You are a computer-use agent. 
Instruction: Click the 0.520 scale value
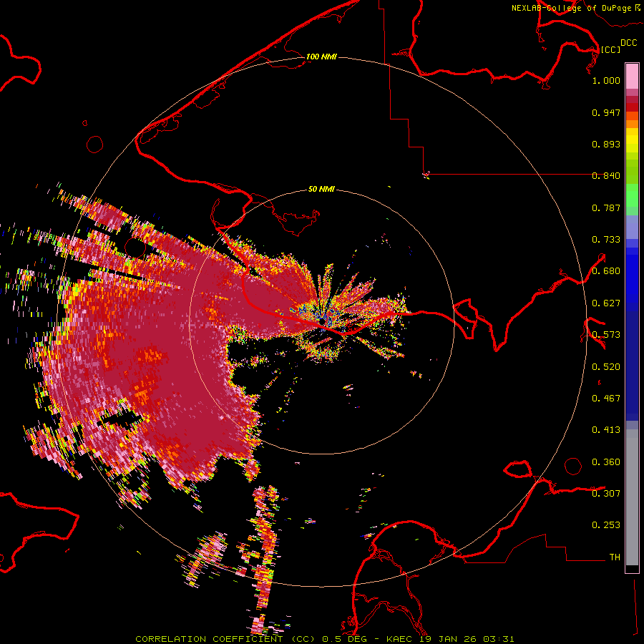click(606, 366)
